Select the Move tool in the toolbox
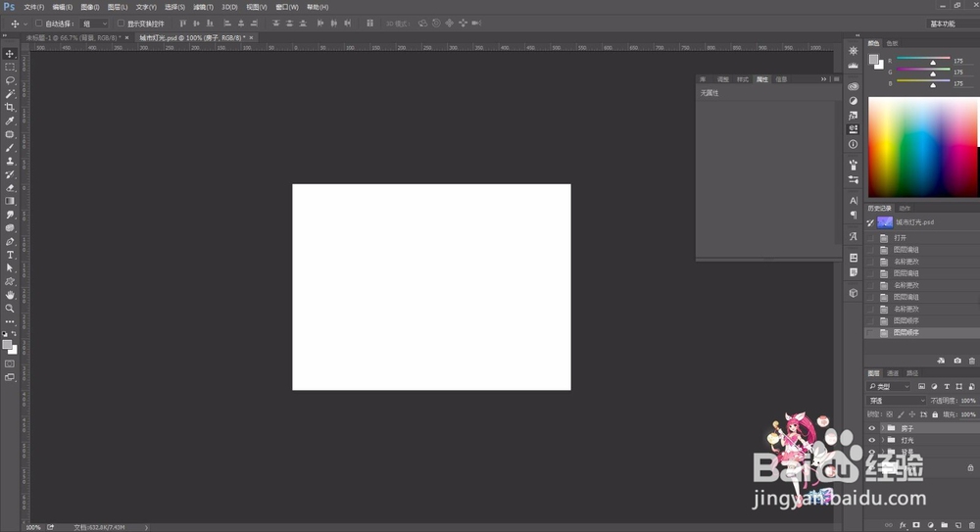 10,54
